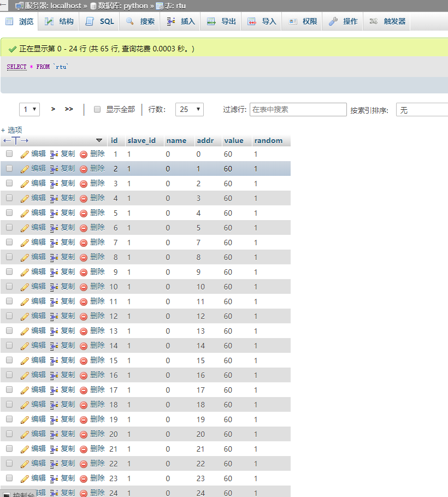This screenshot has width=448, height=497.
Task: Open the page number dropdown showing 1
Action: coord(30,109)
